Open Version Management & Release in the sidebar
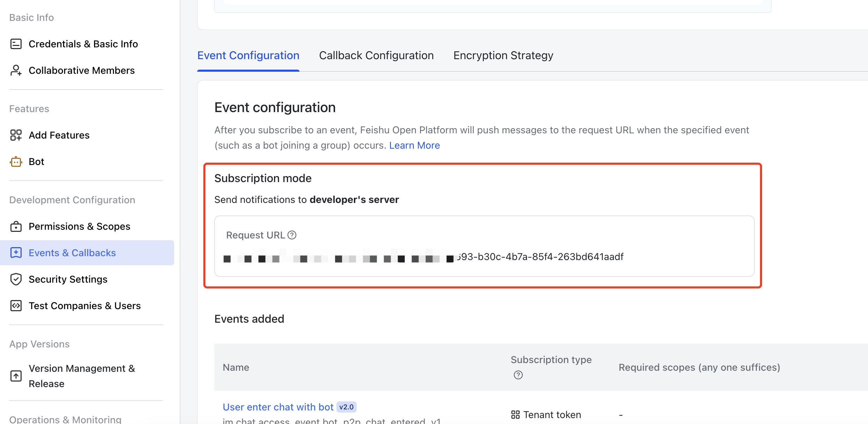This screenshot has height=424, width=868. pos(82,376)
